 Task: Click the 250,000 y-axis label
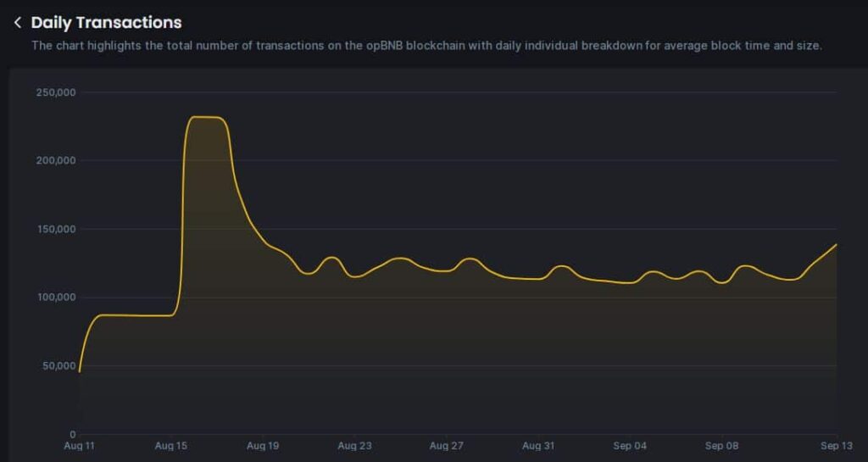tap(56, 92)
